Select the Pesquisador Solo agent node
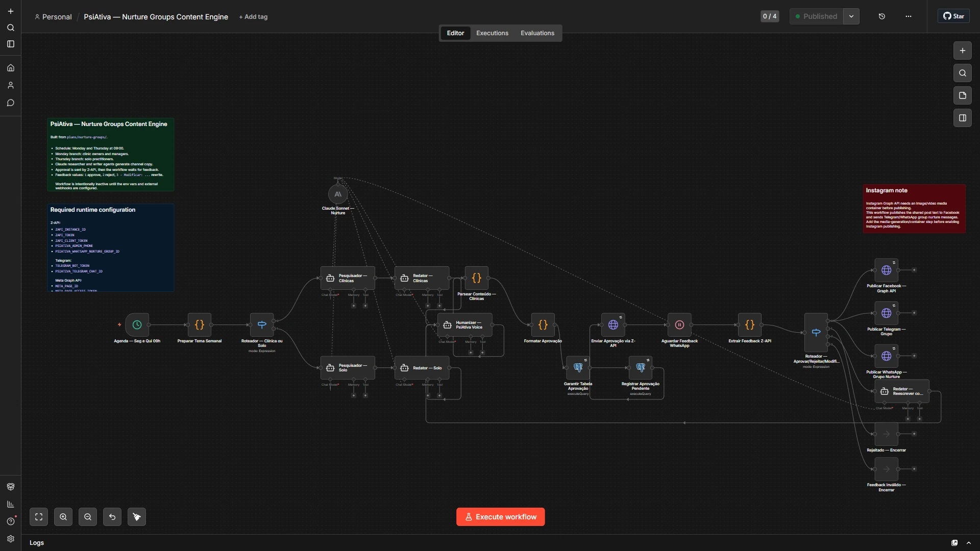The width and height of the screenshot is (980, 551). pos(348,368)
